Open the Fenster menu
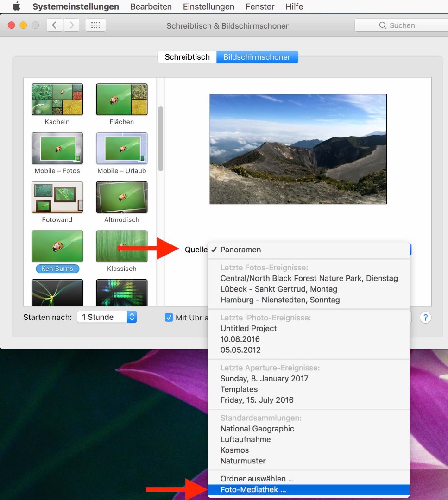The height and width of the screenshot is (500, 448). click(x=260, y=6)
